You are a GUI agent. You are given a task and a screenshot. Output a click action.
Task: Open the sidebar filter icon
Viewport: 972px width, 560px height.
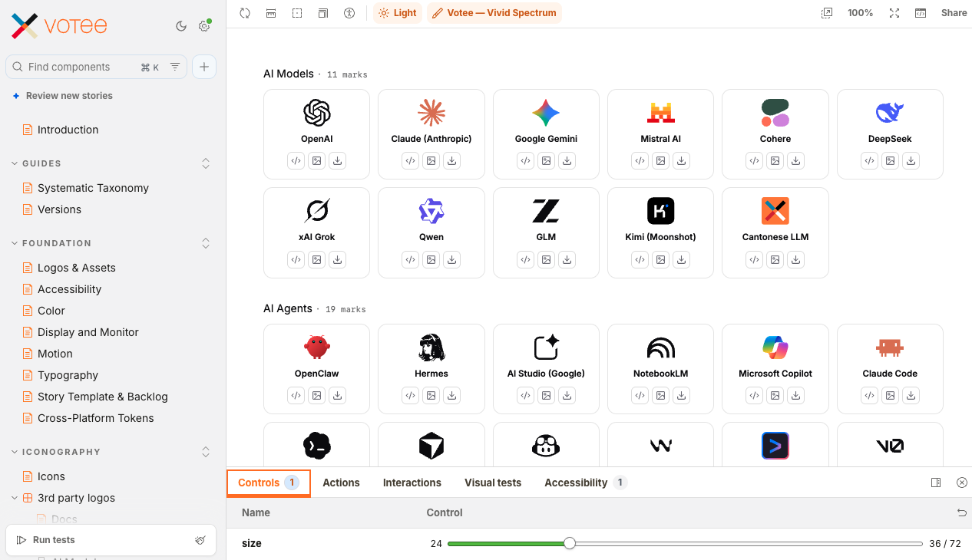pyautogui.click(x=175, y=67)
